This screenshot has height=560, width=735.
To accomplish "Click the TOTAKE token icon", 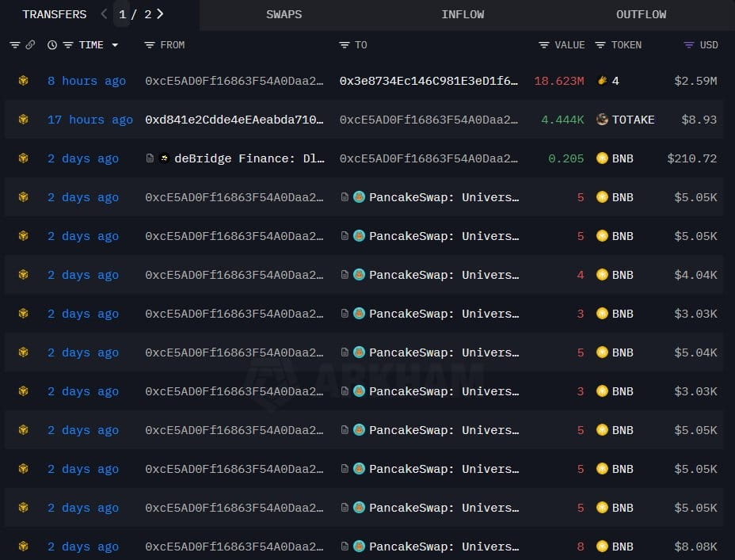I will pyautogui.click(x=602, y=120).
